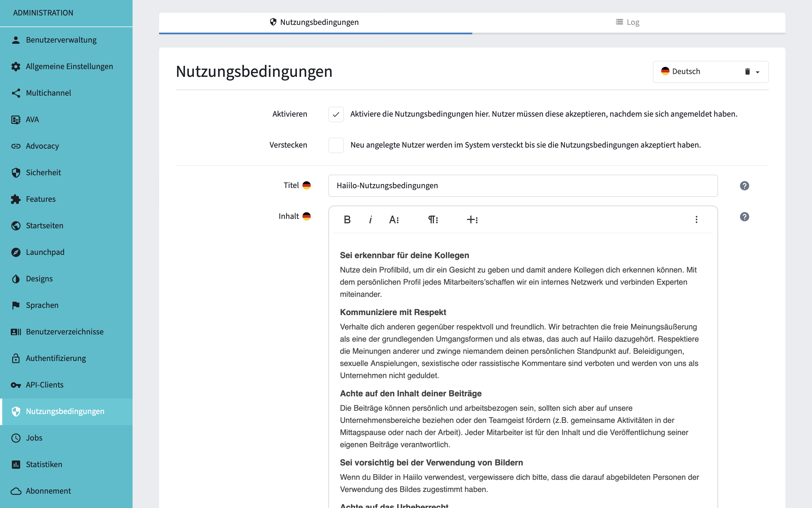Click the Abonnement cloud icon
812x508 pixels.
16,491
